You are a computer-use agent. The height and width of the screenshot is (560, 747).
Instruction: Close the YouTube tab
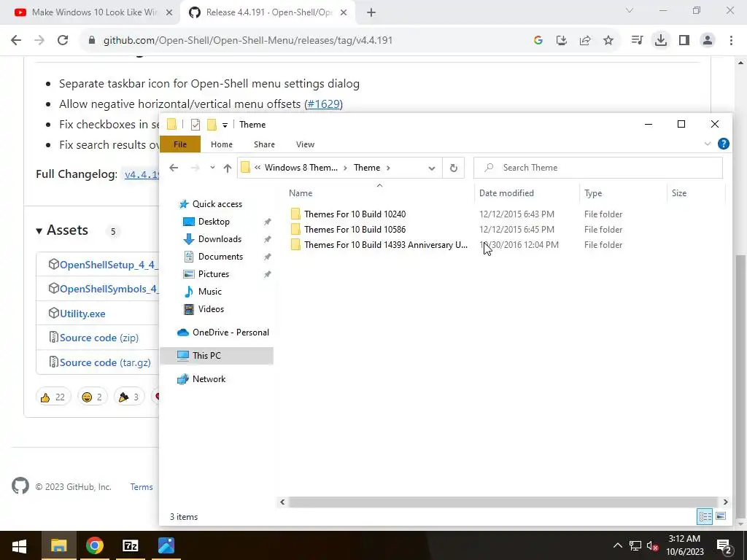pos(169,13)
